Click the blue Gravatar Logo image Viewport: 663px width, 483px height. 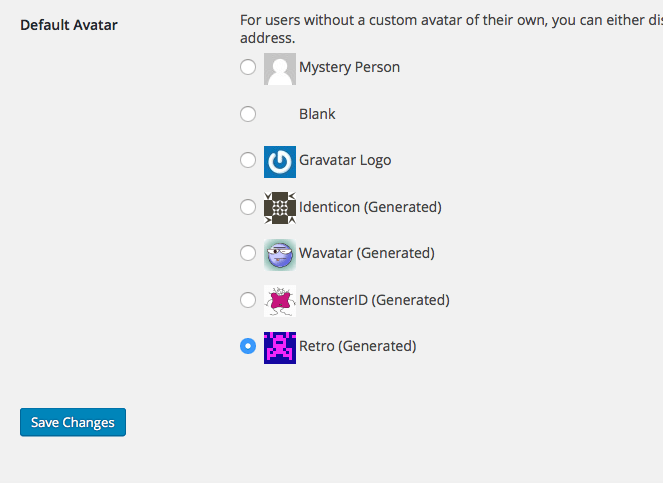coord(280,162)
